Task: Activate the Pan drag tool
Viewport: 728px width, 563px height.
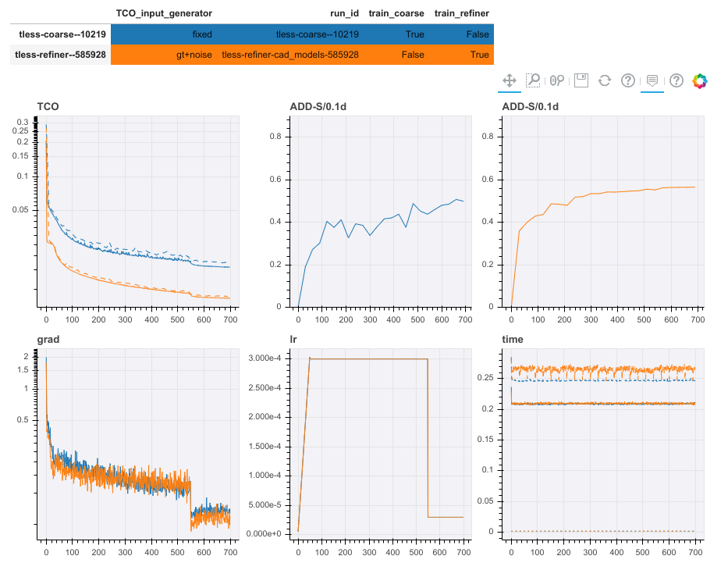Action: point(509,80)
